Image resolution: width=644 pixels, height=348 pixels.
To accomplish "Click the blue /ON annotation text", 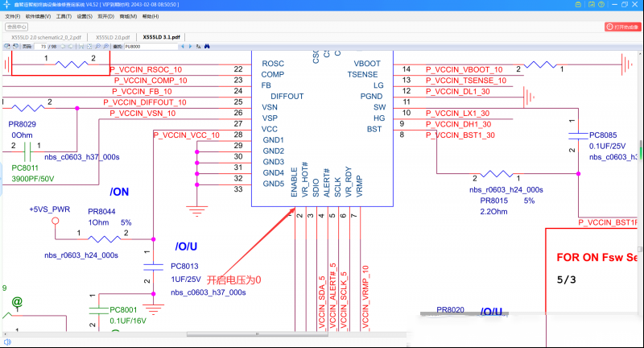I will click(x=119, y=192).
